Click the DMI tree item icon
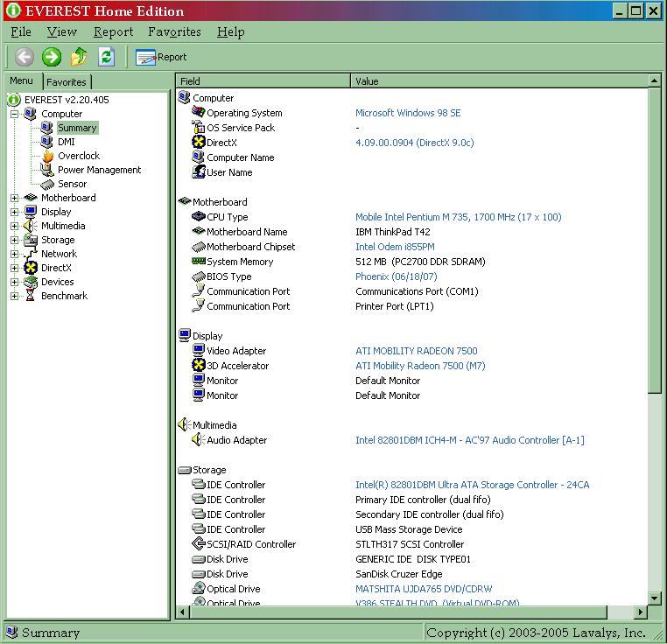The height and width of the screenshot is (644, 667). (46, 141)
